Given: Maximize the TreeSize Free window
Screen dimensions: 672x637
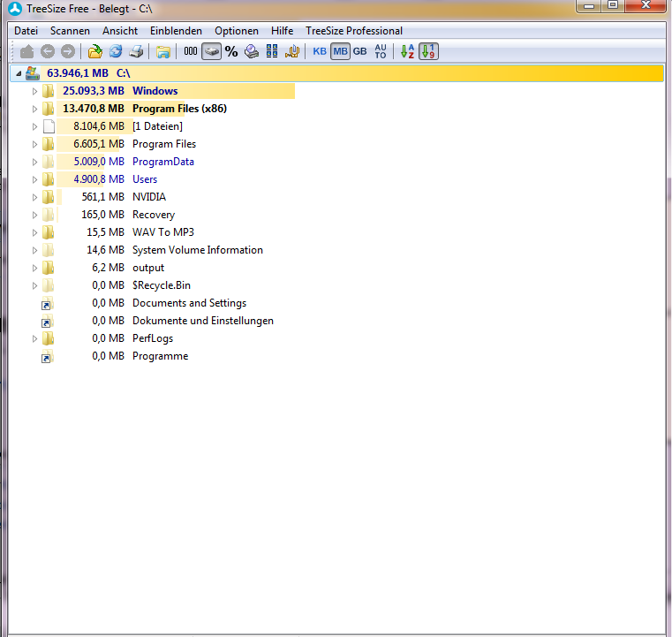Looking at the screenshot, I should (x=614, y=5).
